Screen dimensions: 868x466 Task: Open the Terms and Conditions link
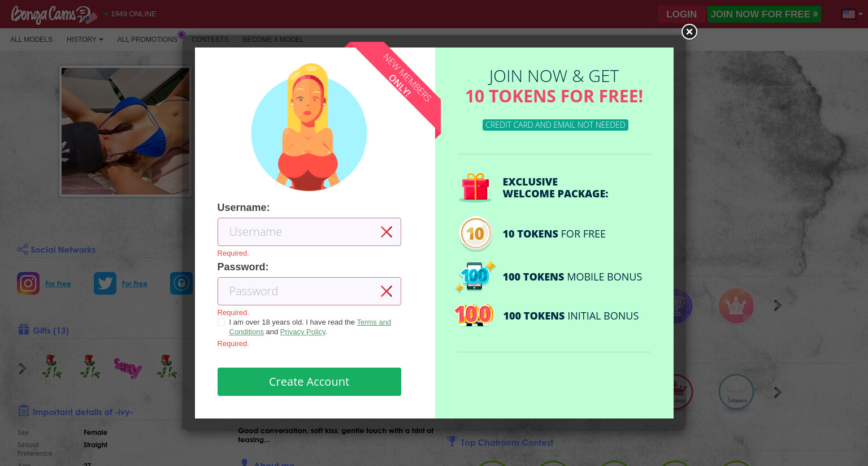(310, 327)
